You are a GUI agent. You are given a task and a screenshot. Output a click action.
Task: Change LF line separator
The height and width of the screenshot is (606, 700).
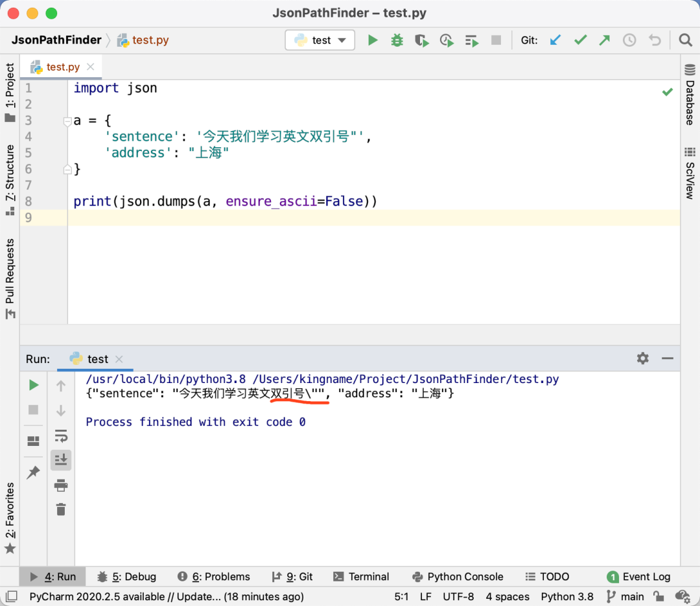tap(425, 597)
